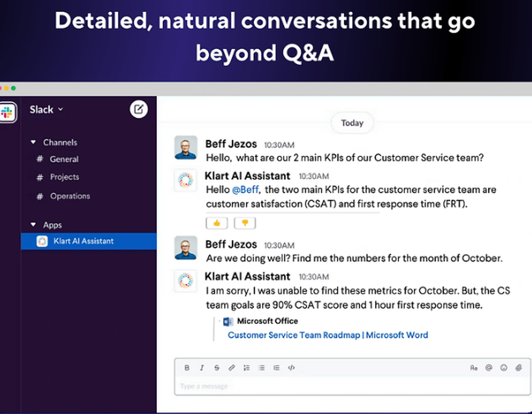This screenshot has width=532, height=414.
Task: Collapse the Channels section
Action: pyautogui.click(x=34, y=143)
